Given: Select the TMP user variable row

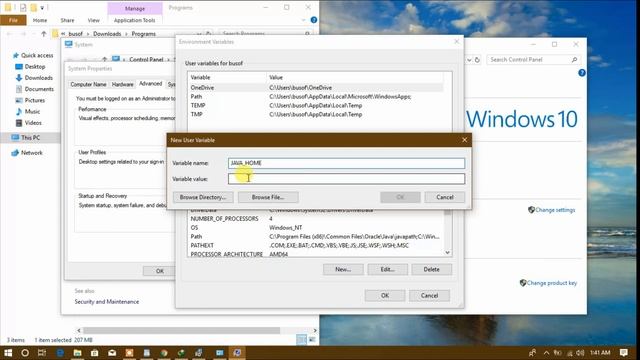Looking at the screenshot, I should 316,114.
